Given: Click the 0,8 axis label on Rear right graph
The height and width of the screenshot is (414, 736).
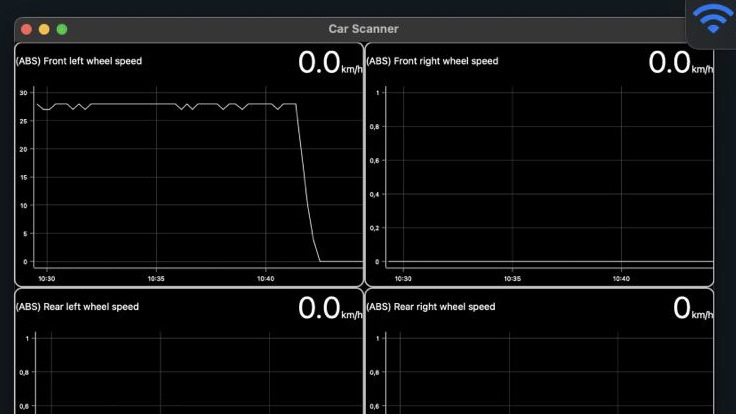Looking at the screenshot, I should (x=374, y=373).
